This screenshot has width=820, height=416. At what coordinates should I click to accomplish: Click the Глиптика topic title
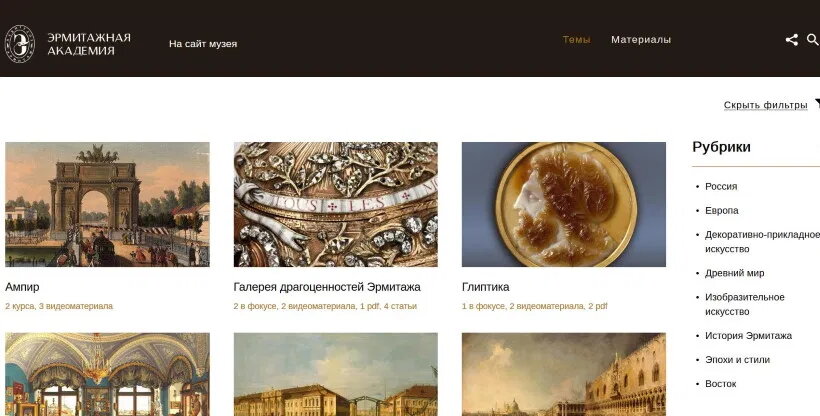(485, 287)
